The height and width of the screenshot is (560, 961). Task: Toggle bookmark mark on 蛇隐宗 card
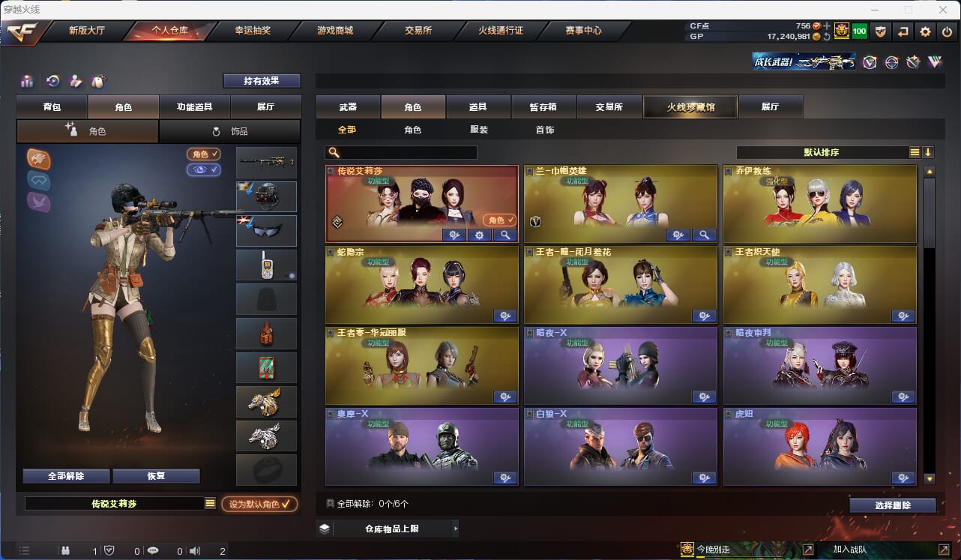[x=331, y=253]
